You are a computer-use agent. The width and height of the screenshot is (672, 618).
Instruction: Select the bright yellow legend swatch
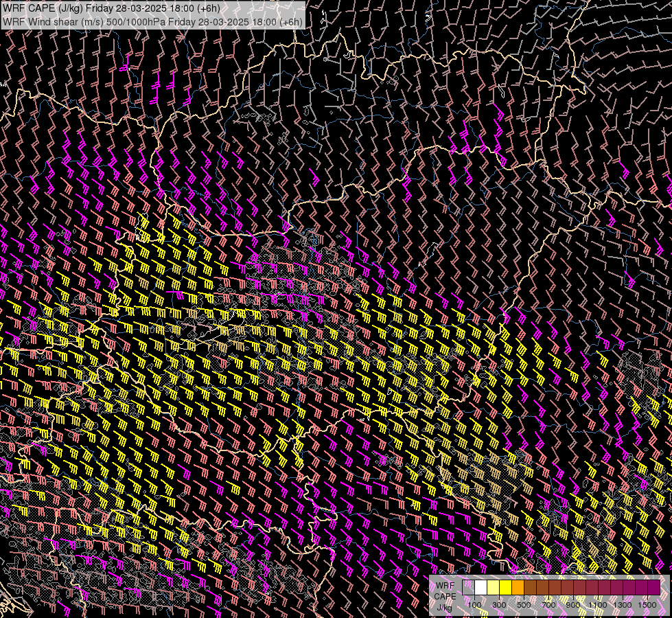click(506, 588)
